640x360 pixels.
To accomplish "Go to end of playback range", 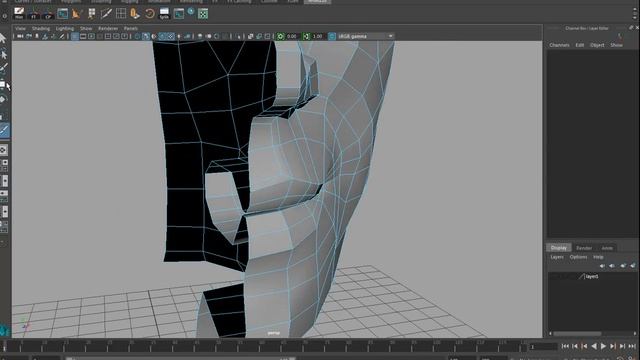I will 632,346.
